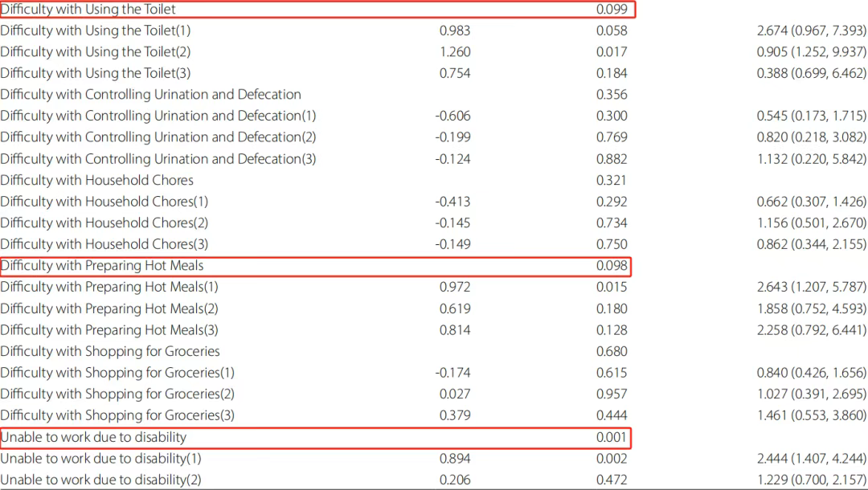This screenshot has width=868, height=490.
Task: Select the coefficient 0.379
Action: click(x=454, y=415)
